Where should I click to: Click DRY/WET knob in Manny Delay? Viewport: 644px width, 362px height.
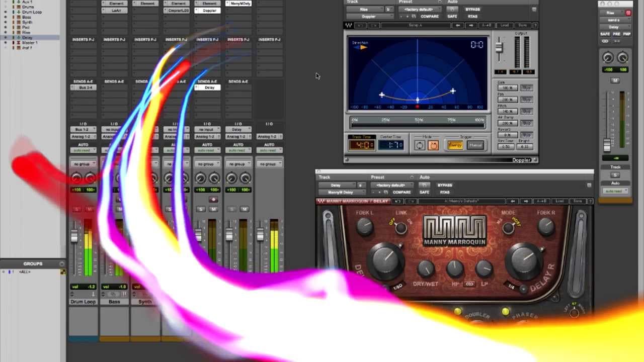(426, 269)
